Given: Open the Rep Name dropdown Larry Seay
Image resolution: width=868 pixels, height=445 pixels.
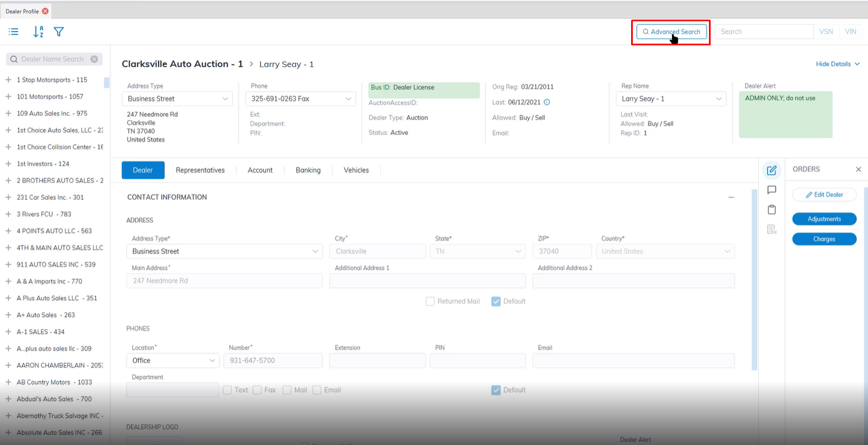Looking at the screenshot, I should 671,99.
